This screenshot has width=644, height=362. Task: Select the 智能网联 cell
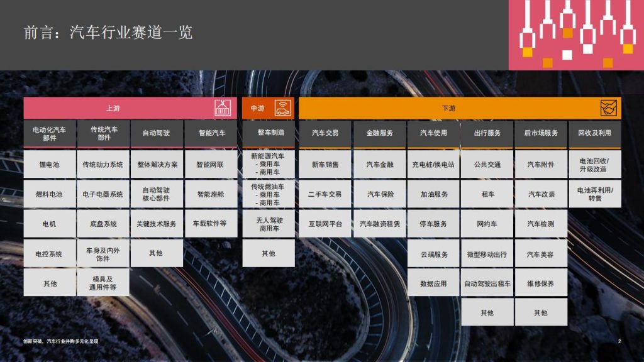[x=211, y=164]
